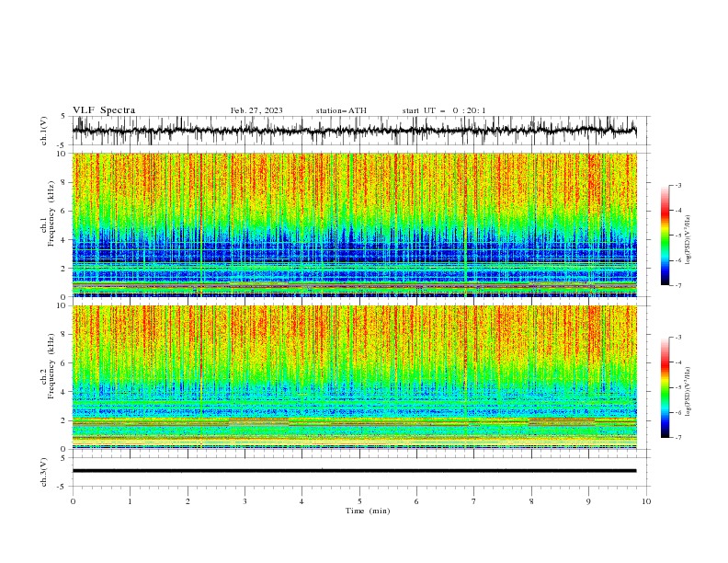Click the ch.1 spectrogram panel

354,224
